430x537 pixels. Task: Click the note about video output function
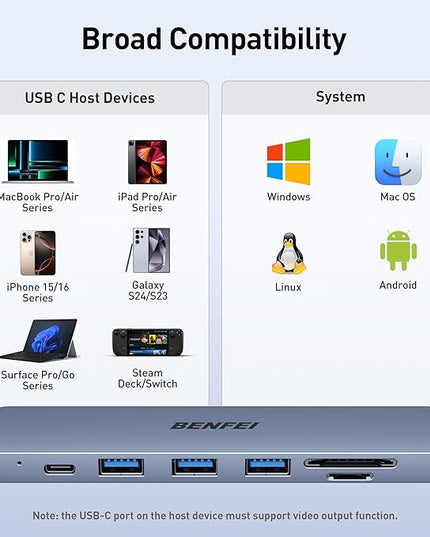(x=215, y=515)
